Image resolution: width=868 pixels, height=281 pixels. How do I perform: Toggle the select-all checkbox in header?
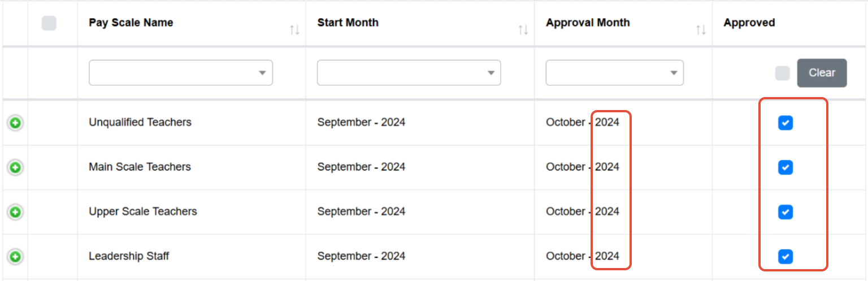[49, 23]
